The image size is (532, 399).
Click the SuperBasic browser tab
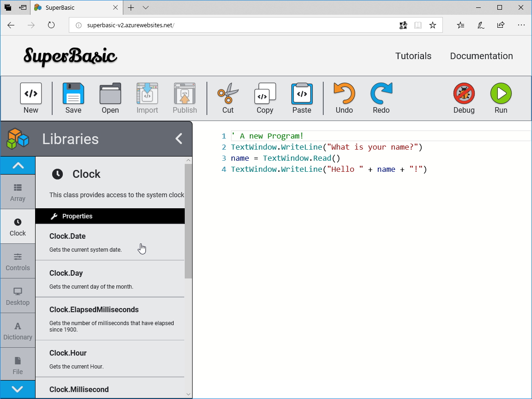point(76,7)
